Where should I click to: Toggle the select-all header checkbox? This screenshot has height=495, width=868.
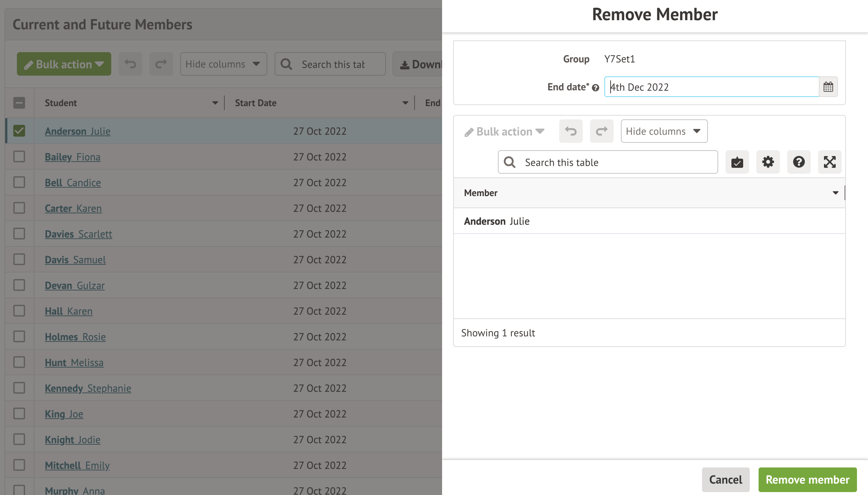click(19, 103)
